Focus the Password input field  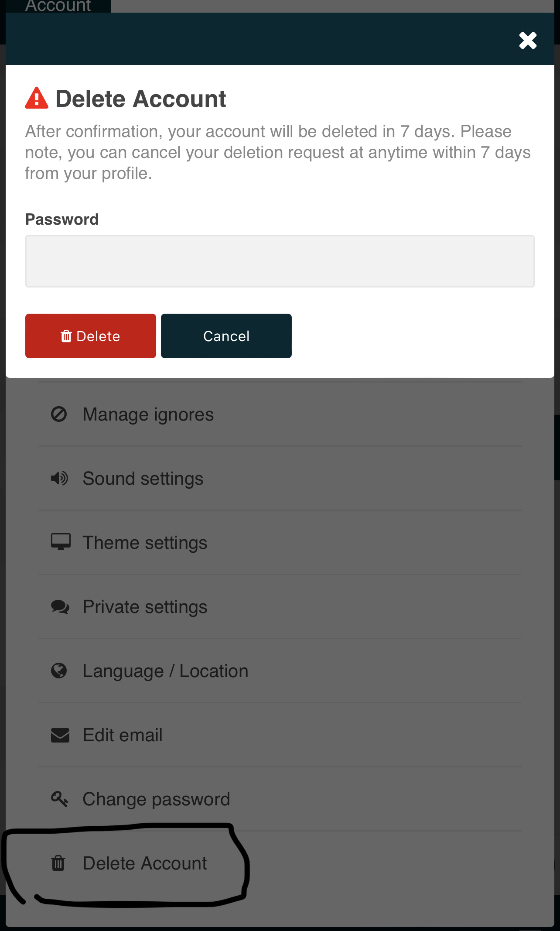pyautogui.click(x=280, y=261)
